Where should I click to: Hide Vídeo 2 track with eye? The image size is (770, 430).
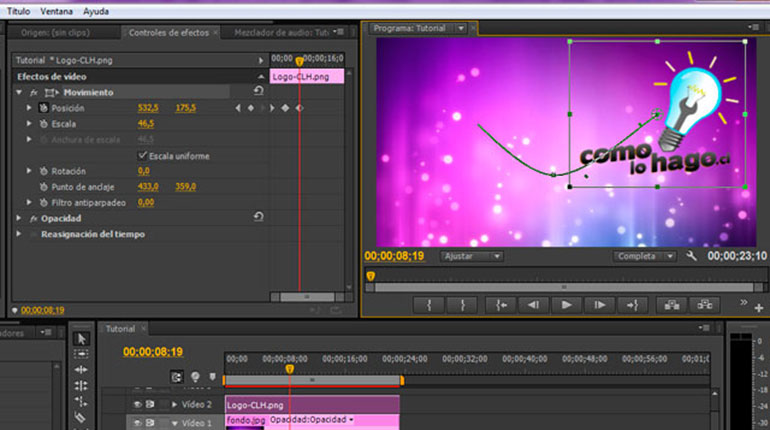[x=138, y=404]
